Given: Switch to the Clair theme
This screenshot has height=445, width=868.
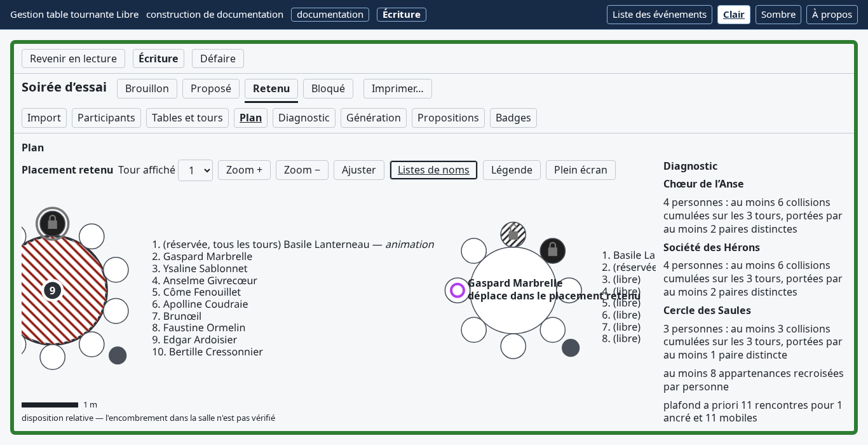Looking at the screenshot, I should [x=734, y=15].
